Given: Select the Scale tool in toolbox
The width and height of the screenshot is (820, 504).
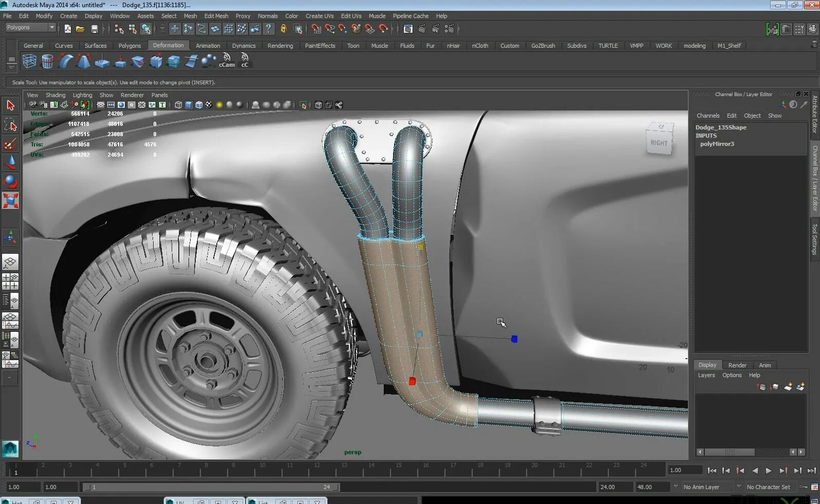Looking at the screenshot, I should click(10, 200).
